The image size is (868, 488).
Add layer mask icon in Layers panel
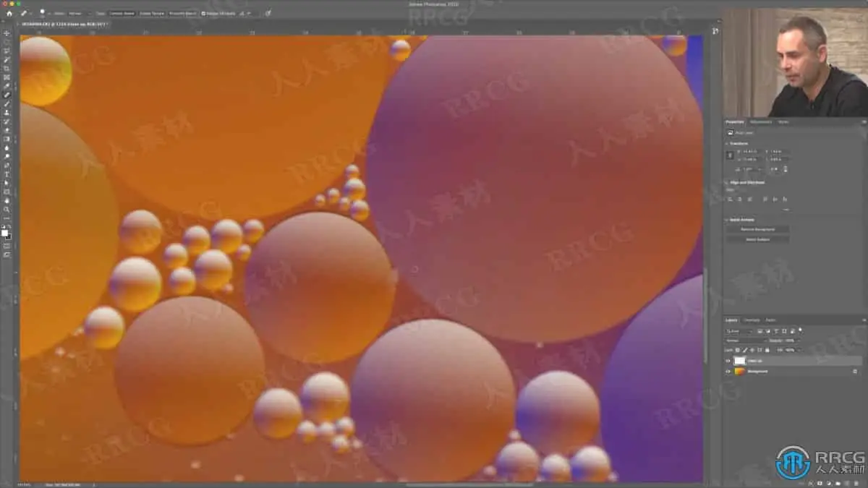click(820, 484)
